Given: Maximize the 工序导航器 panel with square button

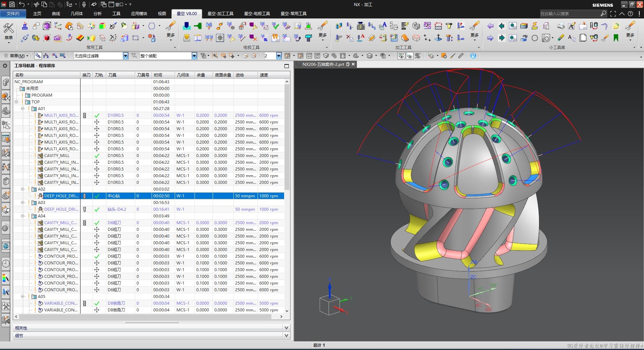Looking at the screenshot, I should pos(286,66).
